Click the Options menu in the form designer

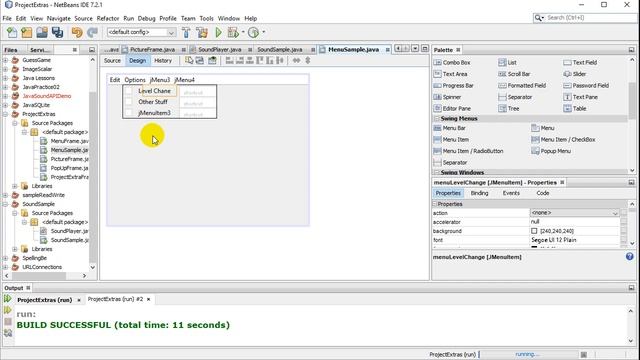(x=135, y=80)
